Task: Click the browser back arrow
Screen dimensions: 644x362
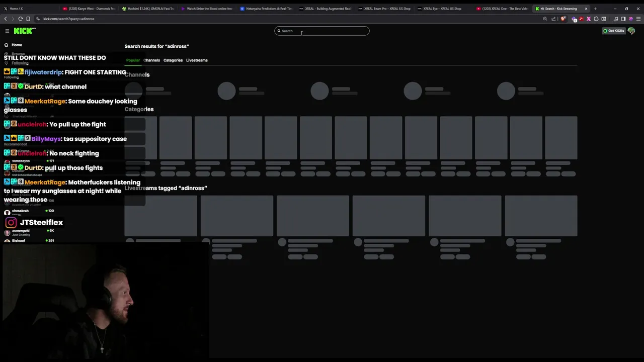Action: pos(6,19)
